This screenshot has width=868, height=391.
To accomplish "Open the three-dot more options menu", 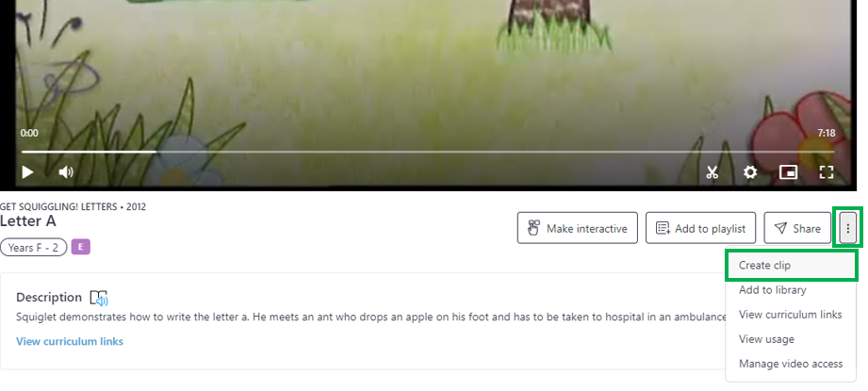I will [x=847, y=228].
